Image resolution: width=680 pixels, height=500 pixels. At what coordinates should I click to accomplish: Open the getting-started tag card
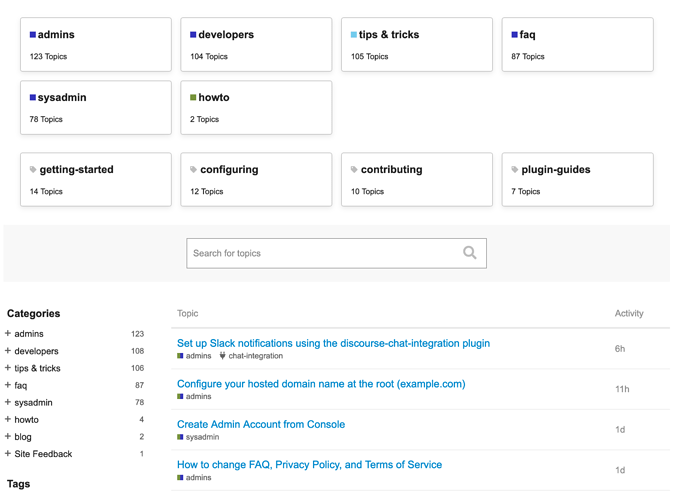(x=96, y=180)
